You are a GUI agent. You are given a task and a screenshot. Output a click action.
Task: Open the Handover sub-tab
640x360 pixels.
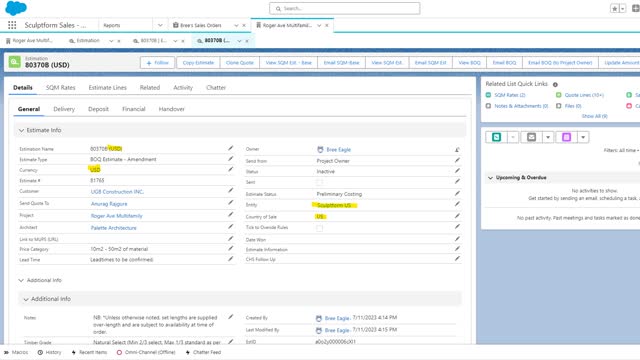click(x=171, y=109)
